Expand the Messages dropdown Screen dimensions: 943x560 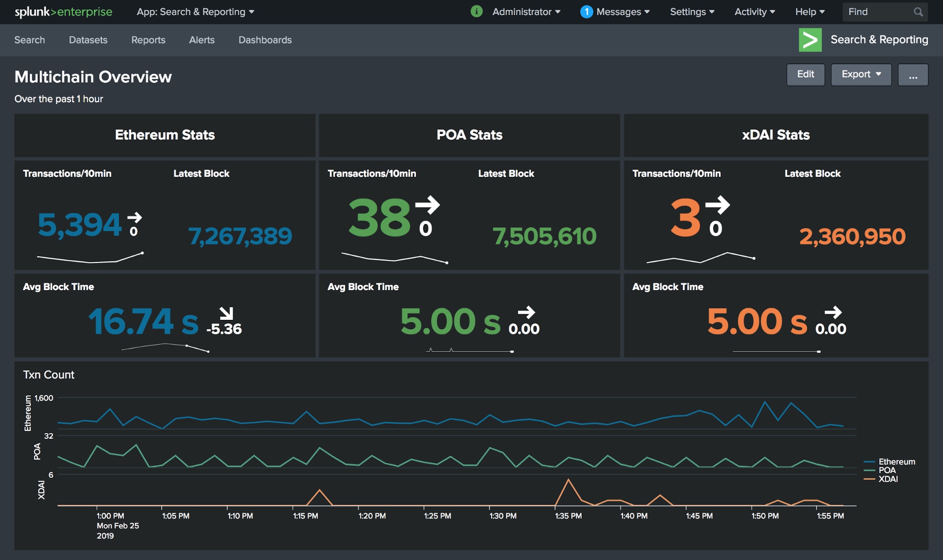point(623,12)
